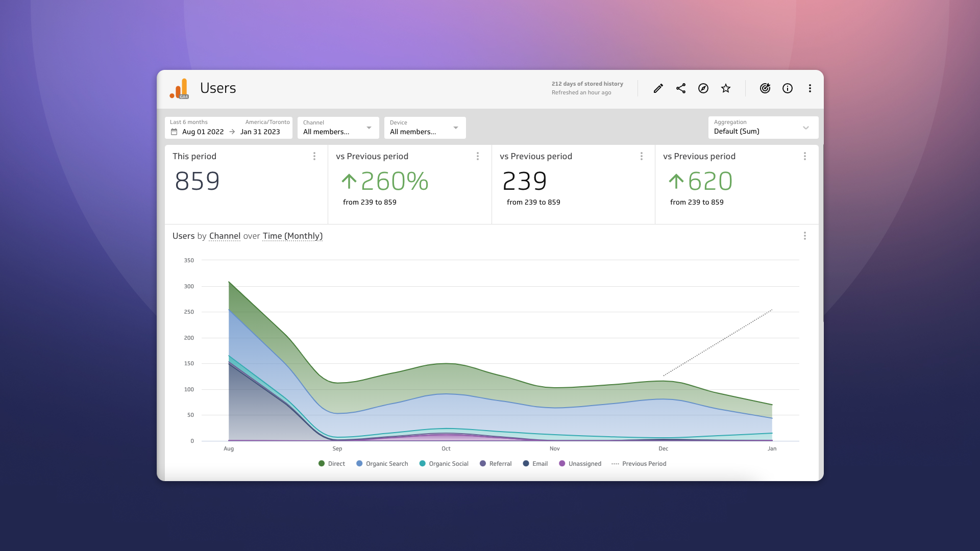Click the Info icon

pyautogui.click(x=787, y=88)
